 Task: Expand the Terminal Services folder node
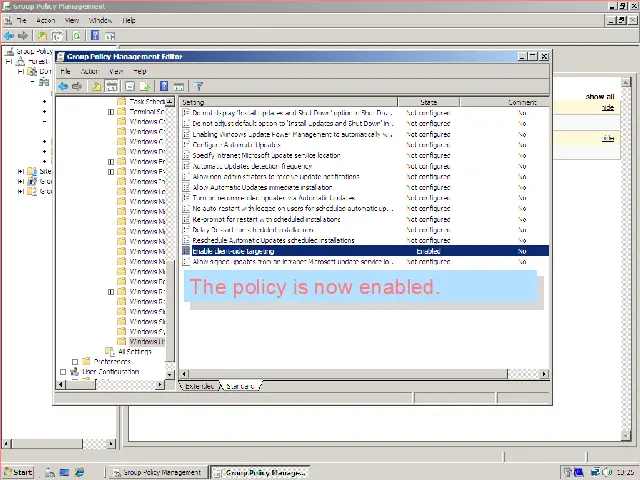click(x=111, y=111)
